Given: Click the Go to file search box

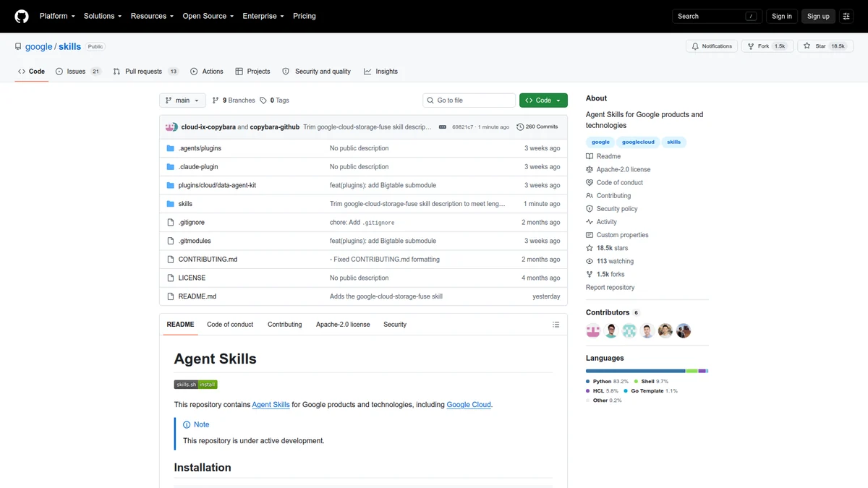Looking at the screenshot, I should tap(469, 100).
